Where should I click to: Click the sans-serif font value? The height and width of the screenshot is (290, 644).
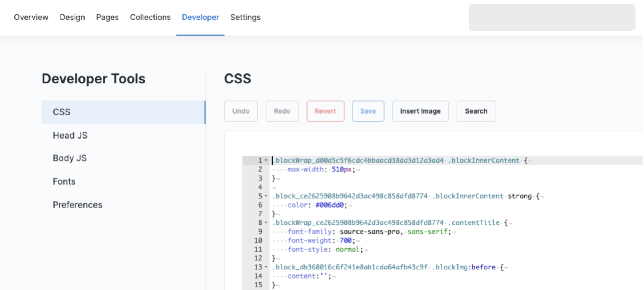click(x=427, y=232)
